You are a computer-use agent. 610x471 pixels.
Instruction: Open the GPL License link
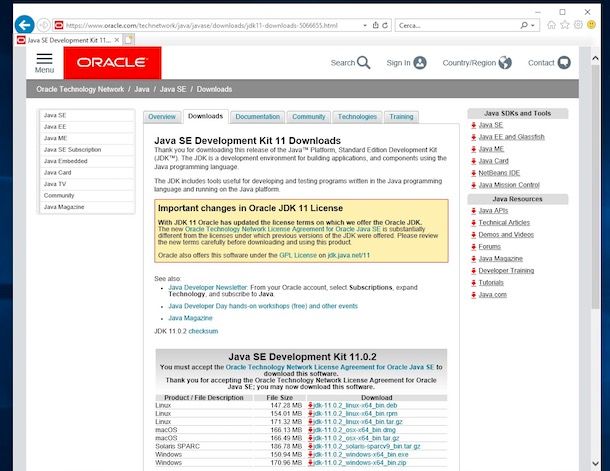298,256
